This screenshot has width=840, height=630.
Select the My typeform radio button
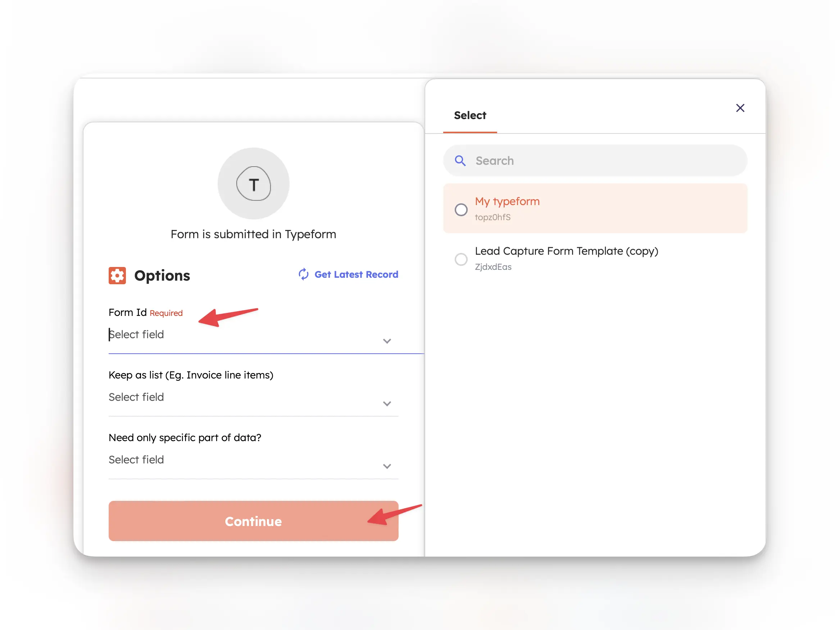pyautogui.click(x=460, y=209)
